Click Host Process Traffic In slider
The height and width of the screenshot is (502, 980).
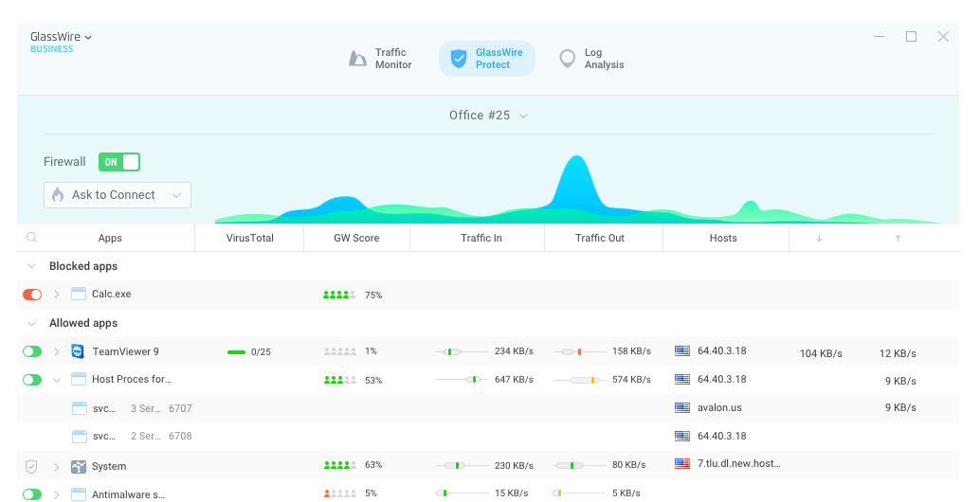(x=462, y=379)
